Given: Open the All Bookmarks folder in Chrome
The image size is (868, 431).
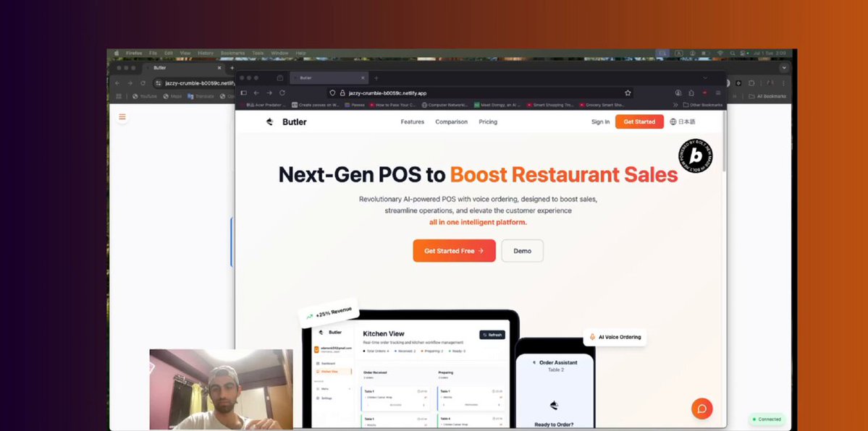Looking at the screenshot, I should tap(767, 96).
